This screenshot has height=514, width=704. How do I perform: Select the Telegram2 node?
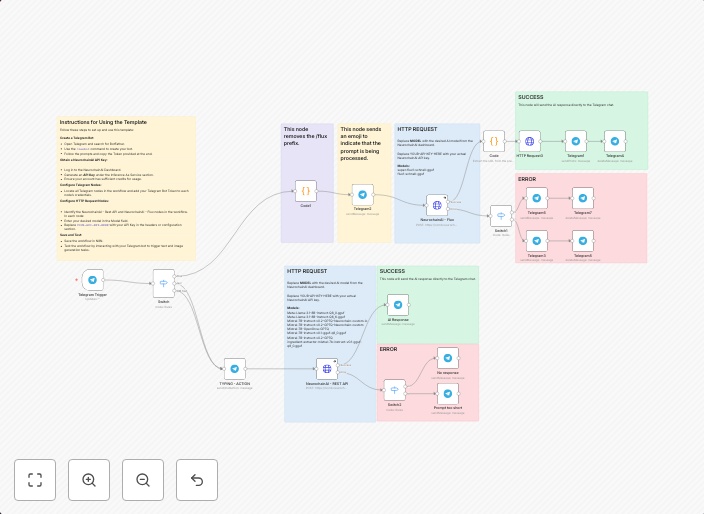(x=363, y=194)
